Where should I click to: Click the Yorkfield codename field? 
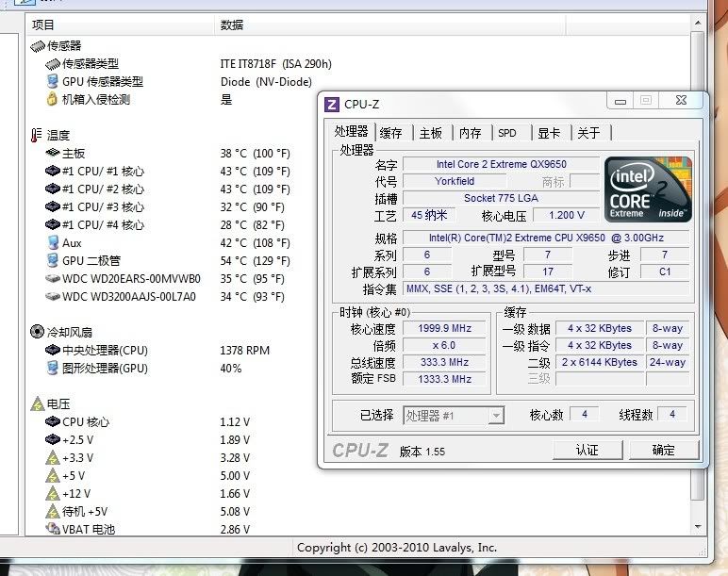(455, 181)
